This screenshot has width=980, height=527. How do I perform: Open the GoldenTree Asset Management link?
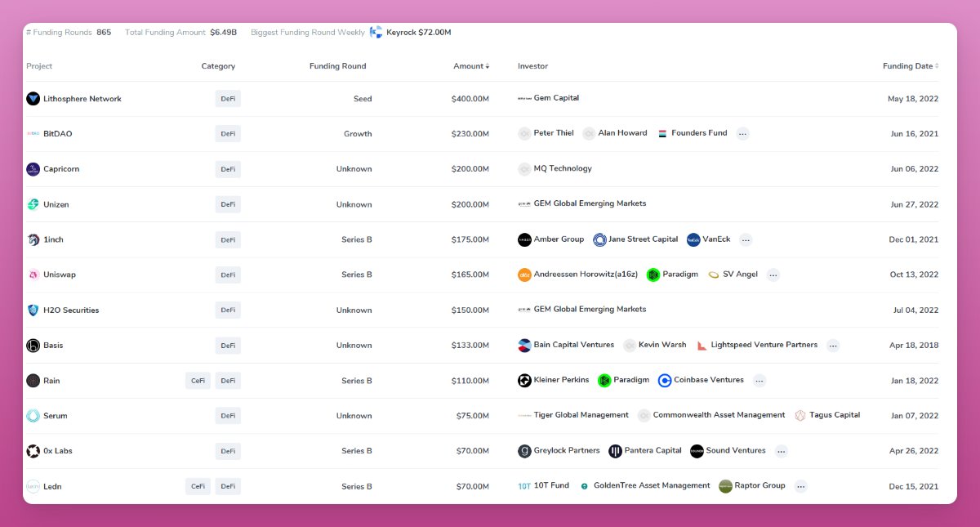[x=652, y=485]
